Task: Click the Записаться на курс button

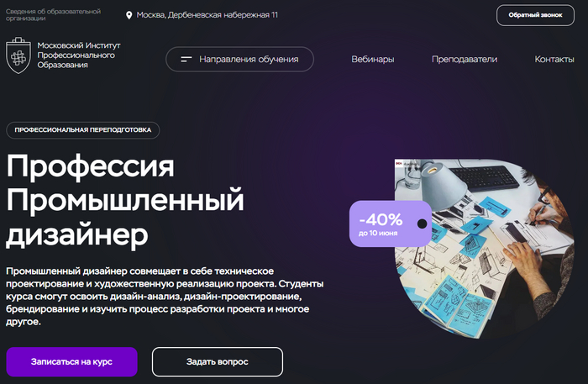Action: (x=71, y=362)
